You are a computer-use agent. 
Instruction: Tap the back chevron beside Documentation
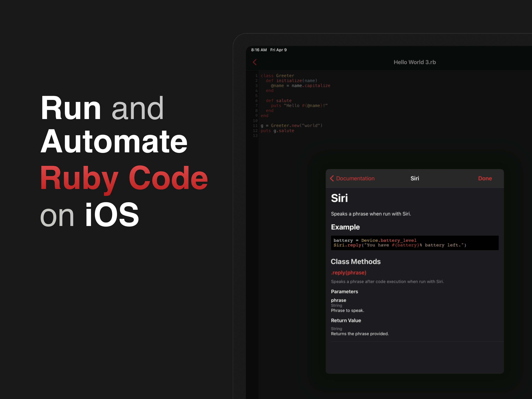(x=332, y=178)
